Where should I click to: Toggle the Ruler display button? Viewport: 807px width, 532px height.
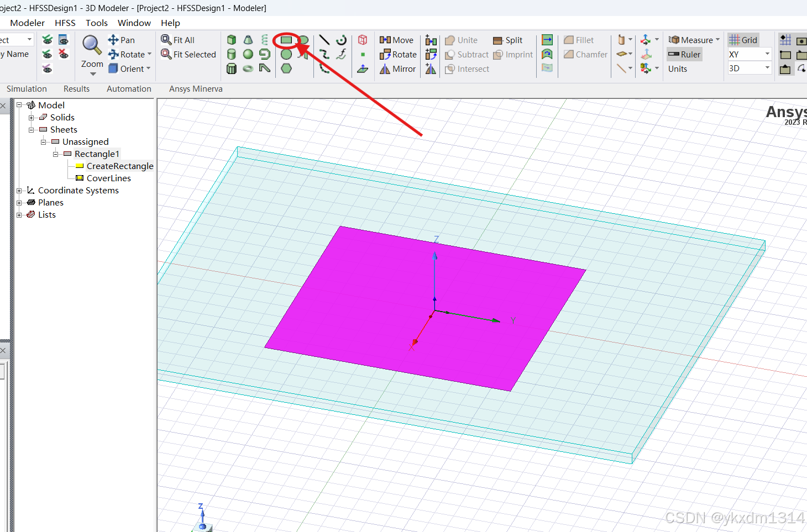pos(684,54)
